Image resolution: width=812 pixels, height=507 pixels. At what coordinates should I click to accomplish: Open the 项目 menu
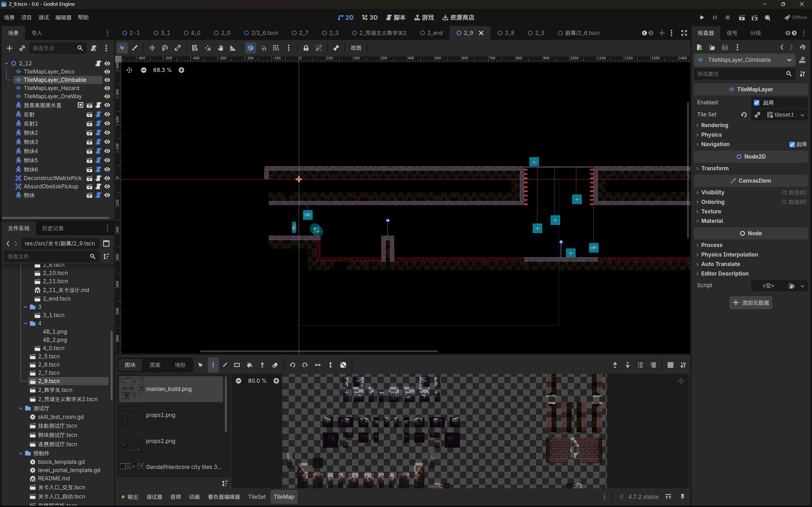(26, 17)
